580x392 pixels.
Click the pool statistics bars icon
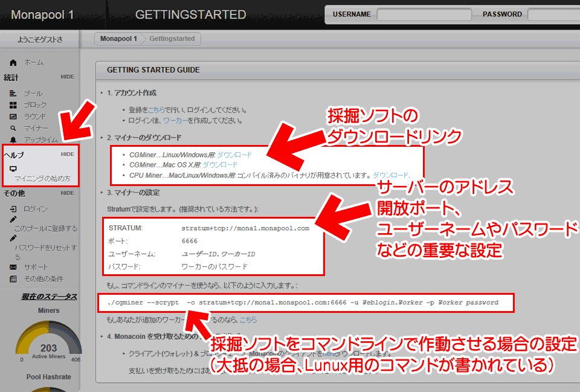coord(13,93)
